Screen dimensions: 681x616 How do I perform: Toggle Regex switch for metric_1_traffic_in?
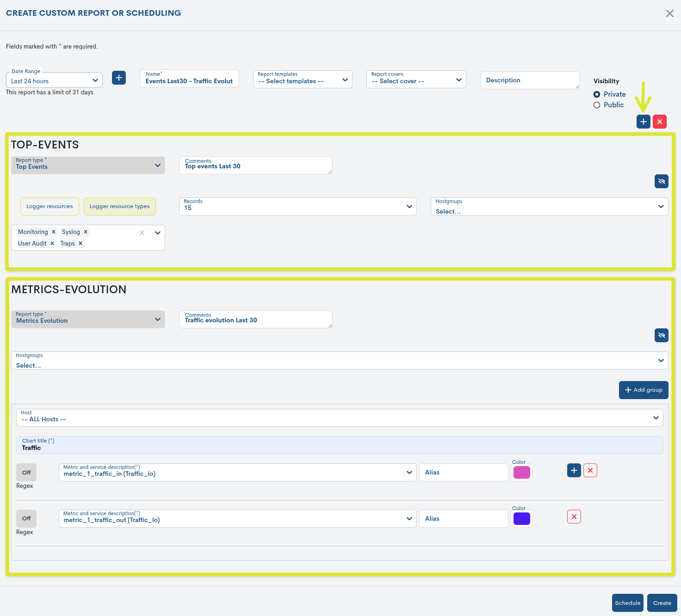click(26, 473)
